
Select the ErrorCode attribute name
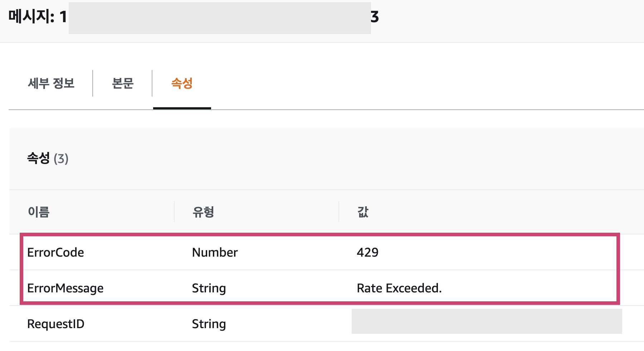(55, 252)
